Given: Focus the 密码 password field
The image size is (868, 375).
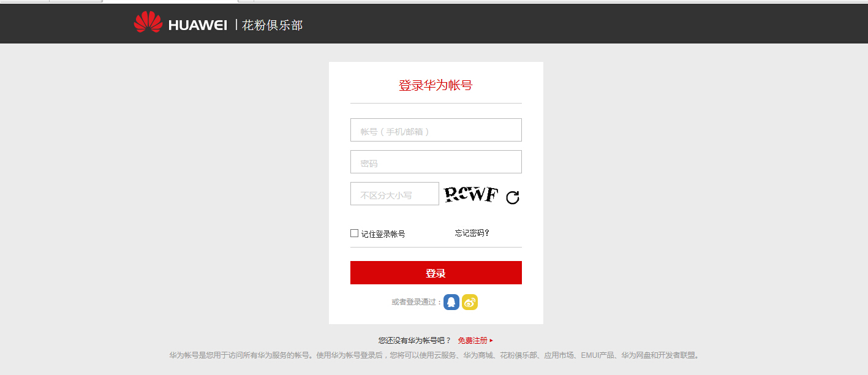Looking at the screenshot, I should click(436, 162).
